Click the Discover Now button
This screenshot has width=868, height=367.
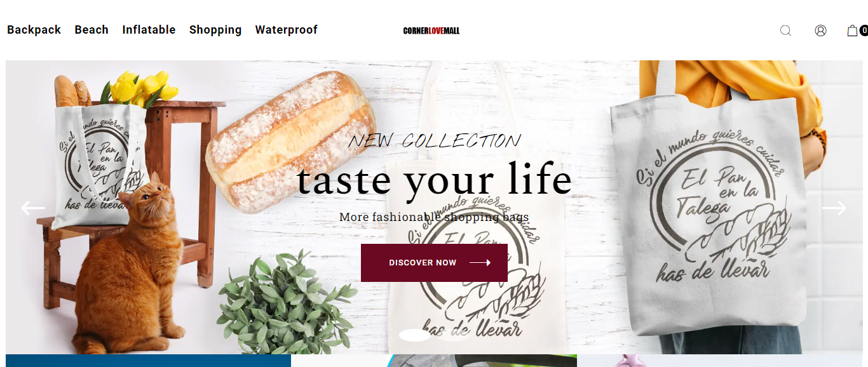pos(434,263)
